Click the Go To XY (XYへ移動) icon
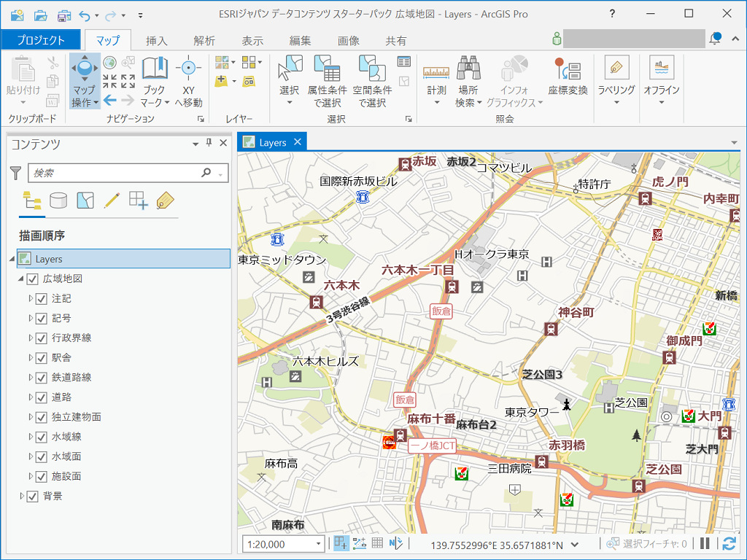This screenshot has width=747, height=560. [x=188, y=69]
